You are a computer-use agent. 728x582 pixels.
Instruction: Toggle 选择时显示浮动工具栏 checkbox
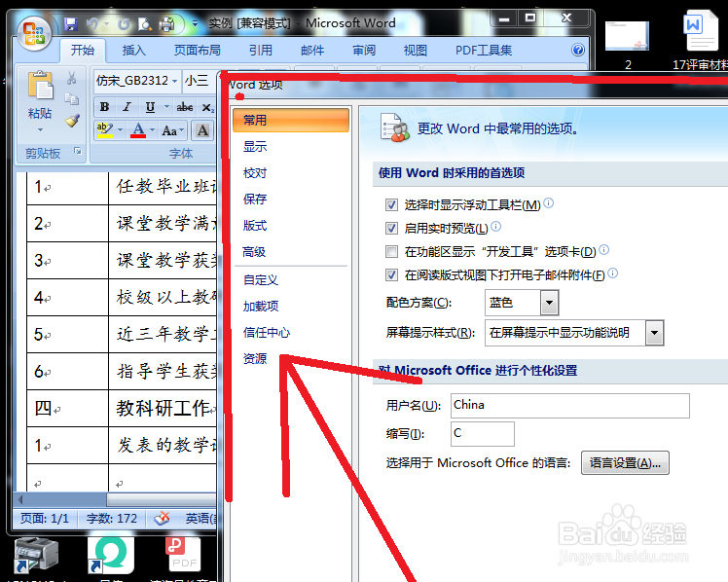point(391,204)
